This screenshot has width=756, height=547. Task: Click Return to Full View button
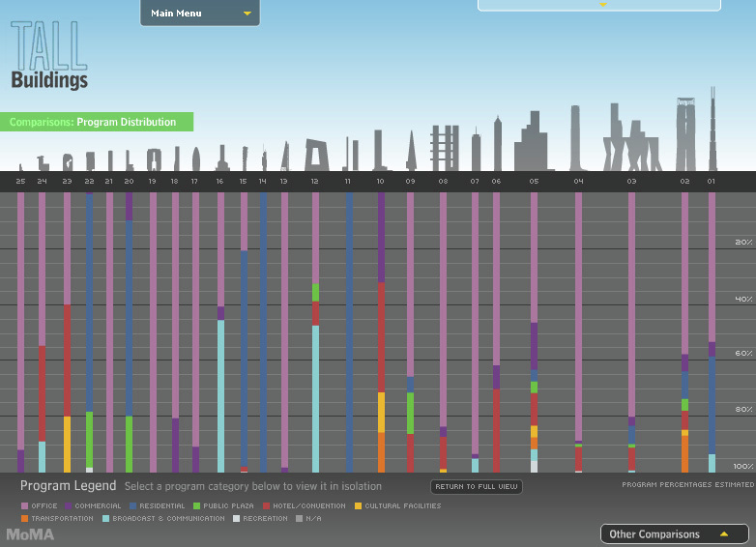(x=477, y=487)
